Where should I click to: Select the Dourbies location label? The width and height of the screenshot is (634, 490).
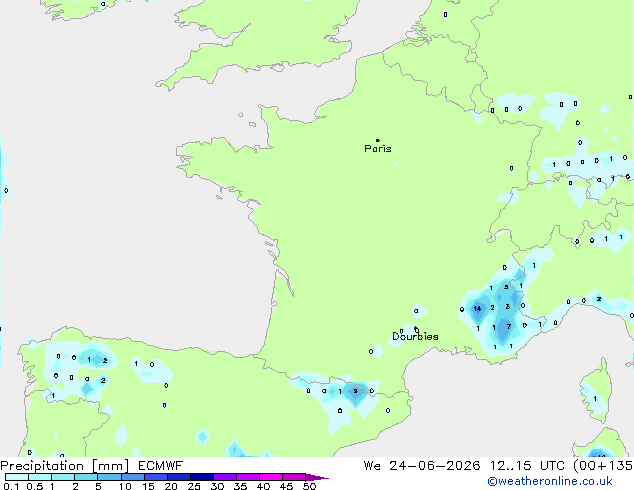click(x=415, y=336)
